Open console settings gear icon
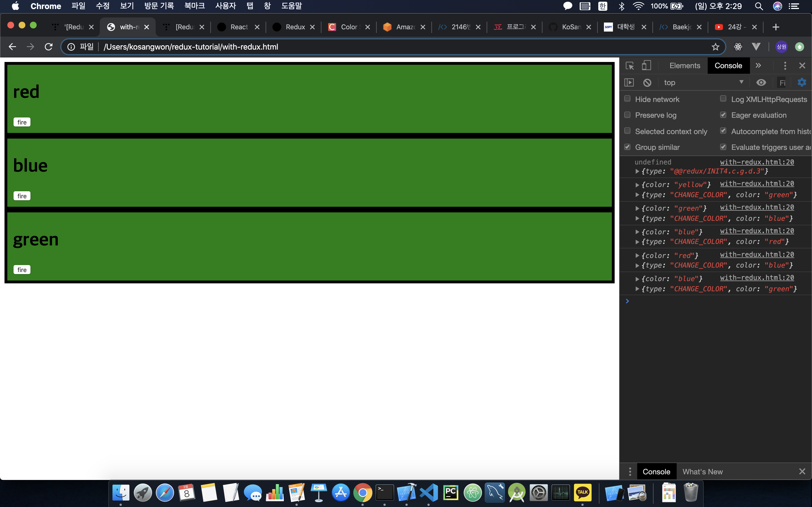 (x=802, y=83)
